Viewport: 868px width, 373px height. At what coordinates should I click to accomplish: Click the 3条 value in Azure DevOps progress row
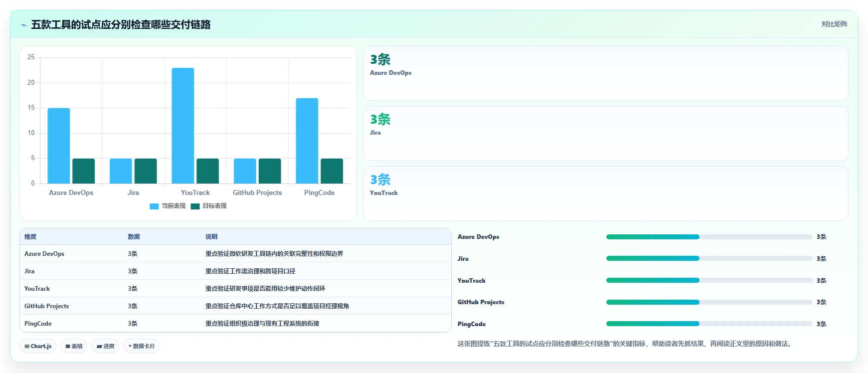tap(822, 237)
